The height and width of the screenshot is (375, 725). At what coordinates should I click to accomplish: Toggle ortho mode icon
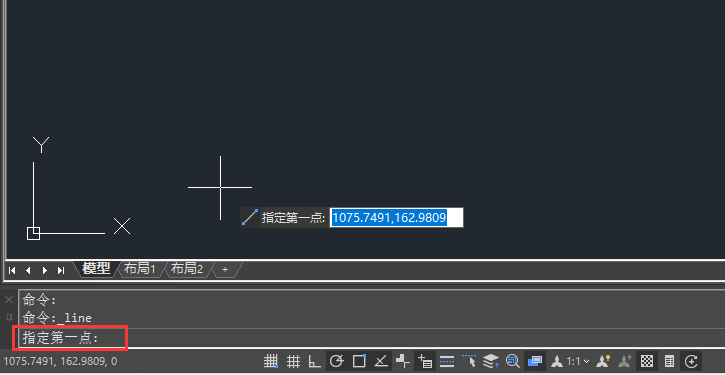pyautogui.click(x=314, y=361)
